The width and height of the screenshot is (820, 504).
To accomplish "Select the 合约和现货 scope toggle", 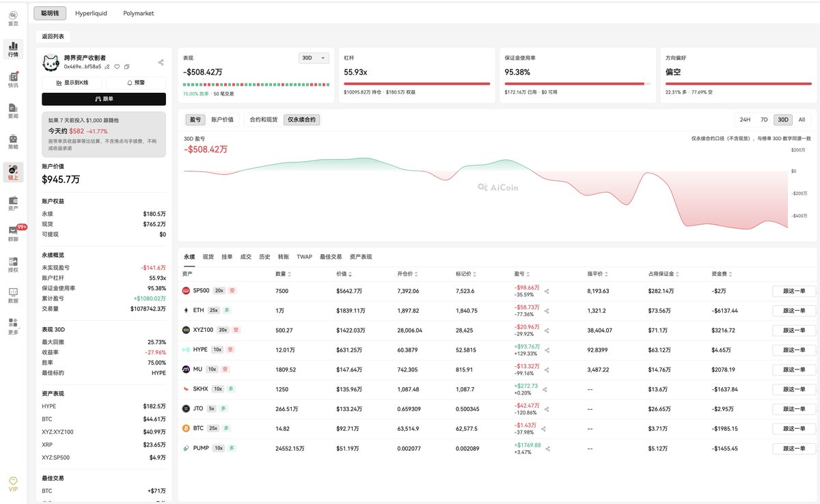I will coord(264,120).
